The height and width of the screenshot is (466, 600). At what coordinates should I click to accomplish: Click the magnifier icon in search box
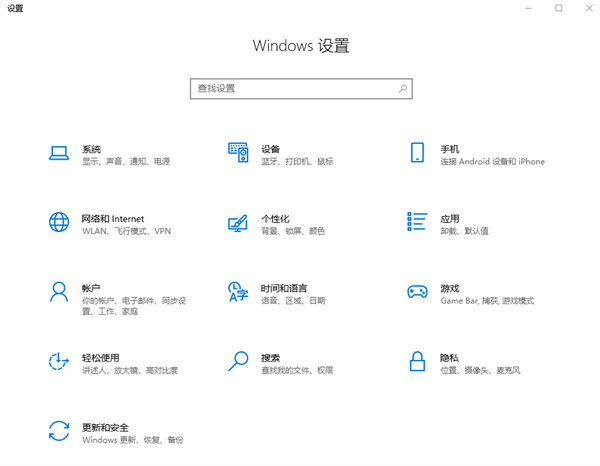[x=403, y=89]
